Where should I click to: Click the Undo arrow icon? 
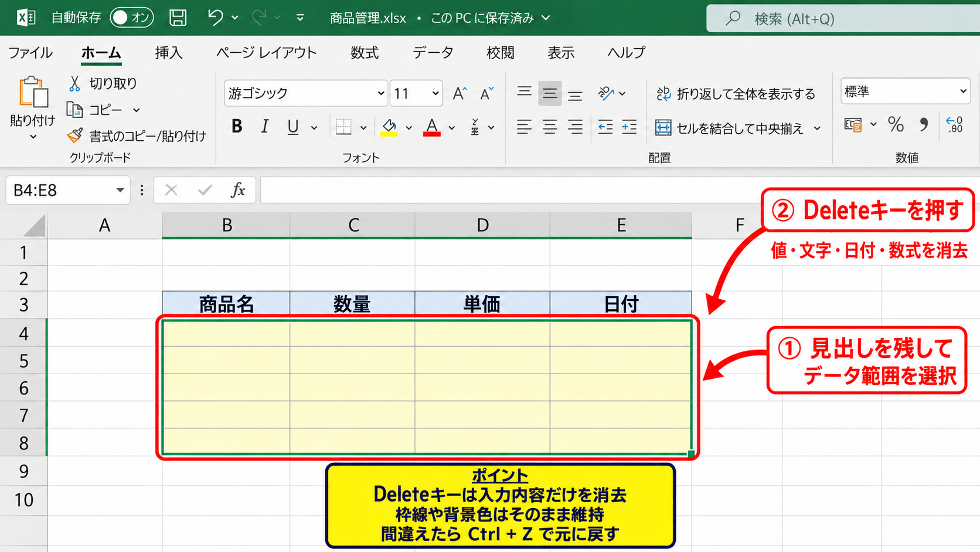pos(215,18)
